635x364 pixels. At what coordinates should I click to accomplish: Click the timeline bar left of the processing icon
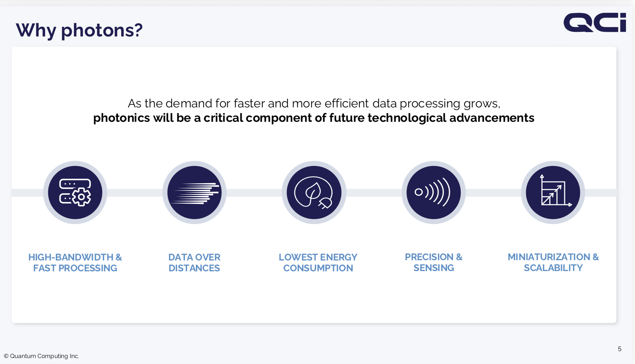click(27, 192)
